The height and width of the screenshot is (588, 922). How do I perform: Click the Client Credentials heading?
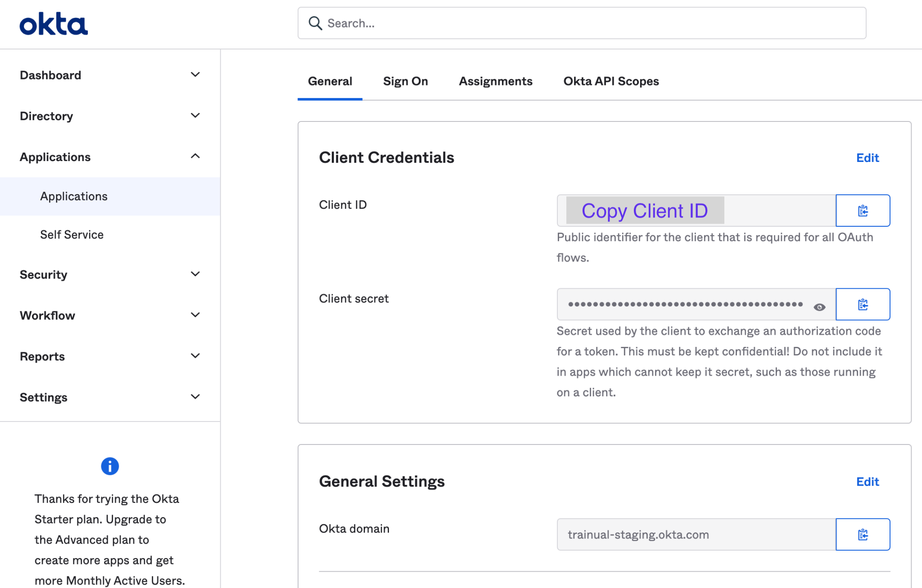tap(387, 157)
